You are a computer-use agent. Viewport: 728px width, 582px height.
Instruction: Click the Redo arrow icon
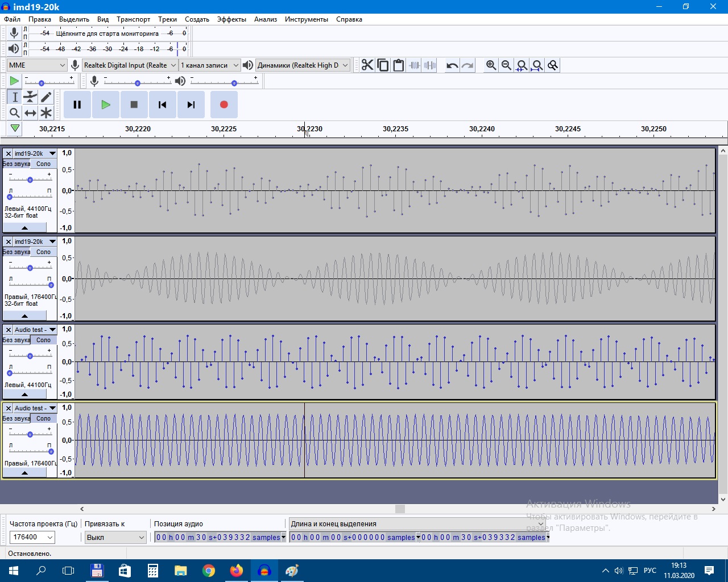(x=468, y=65)
